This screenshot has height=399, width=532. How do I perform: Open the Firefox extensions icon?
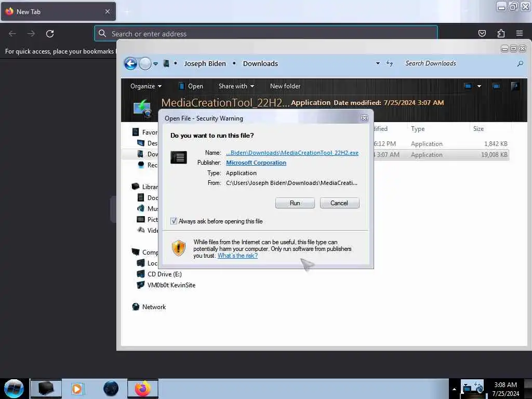click(x=501, y=33)
